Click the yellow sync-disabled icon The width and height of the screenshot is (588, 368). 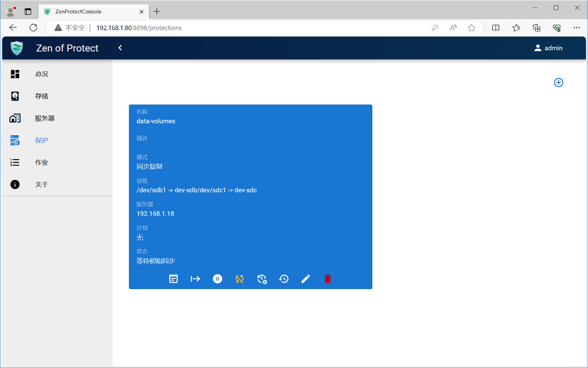239,279
